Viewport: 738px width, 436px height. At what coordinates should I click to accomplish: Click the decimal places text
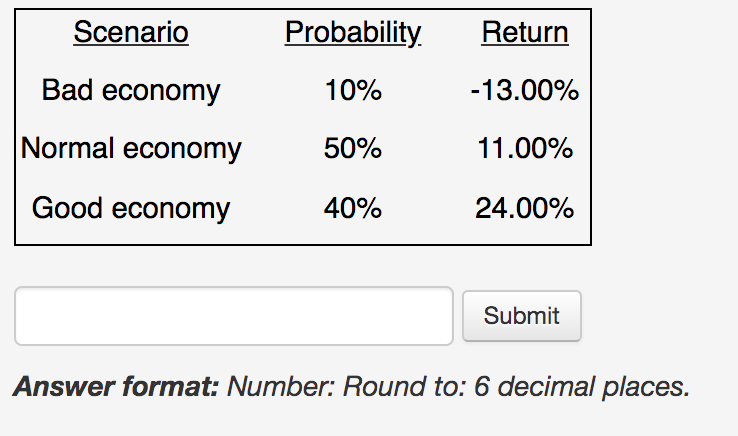tap(594, 387)
